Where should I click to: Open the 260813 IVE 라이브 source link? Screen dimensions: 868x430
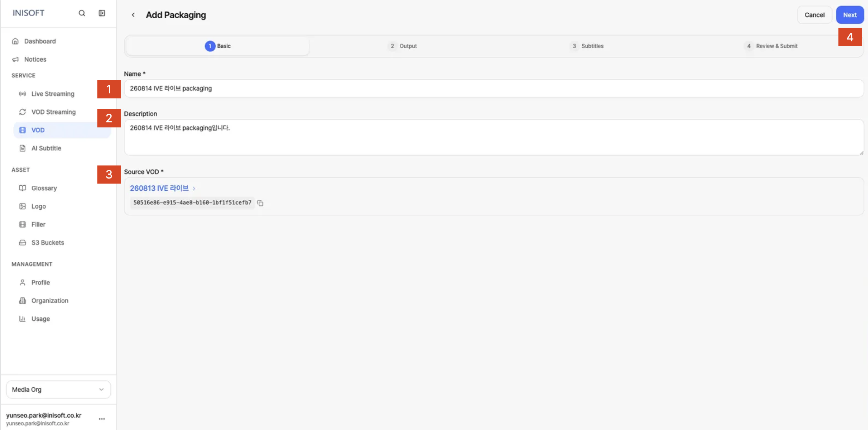159,188
